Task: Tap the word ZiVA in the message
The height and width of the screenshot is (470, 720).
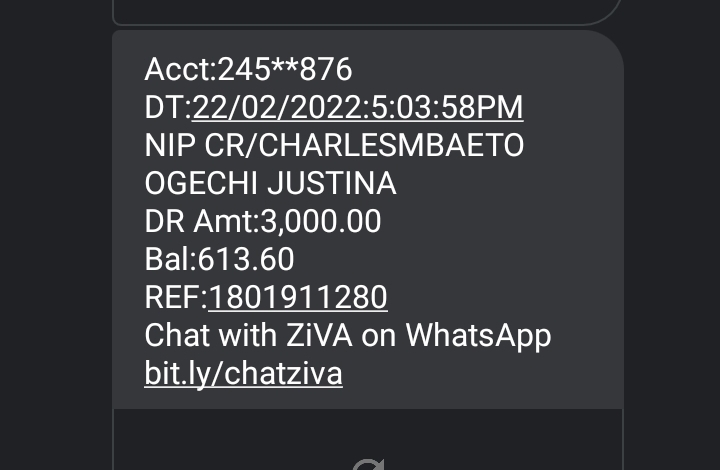Action: [x=319, y=335]
